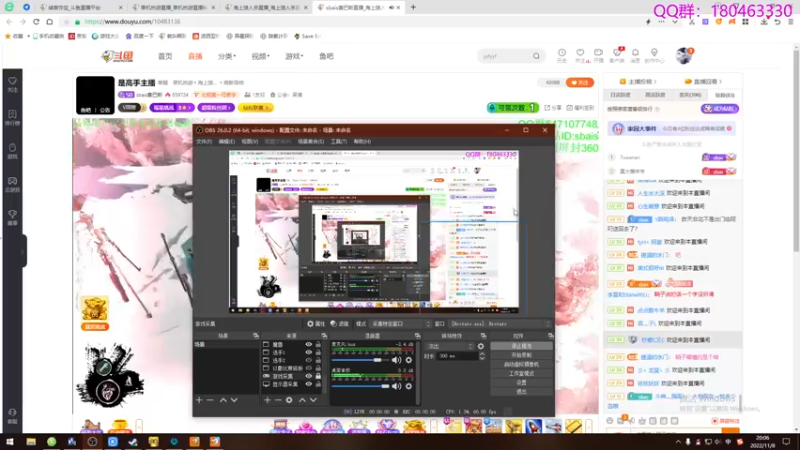Image resolution: width=800 pixels, height=450 pixels.
Task: Open second mixer channel gear settings
Action: pos(409,386)
